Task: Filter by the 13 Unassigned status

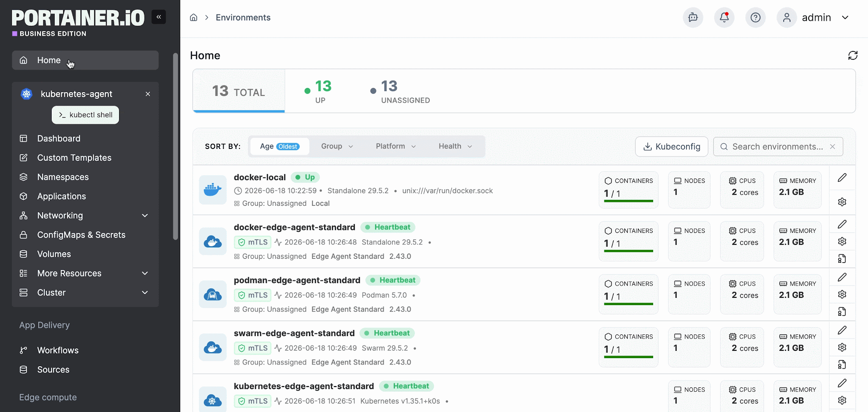Action: (400, 91)
